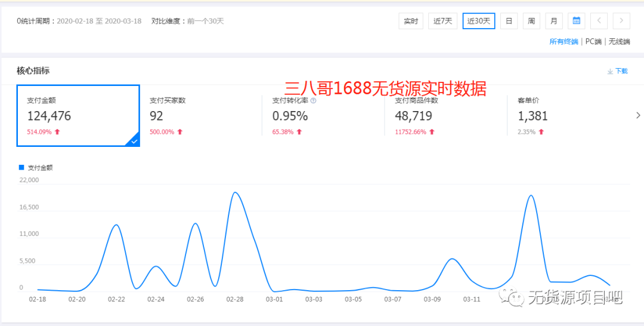
Task: Select the 近30天 time range
Action: 478,21
